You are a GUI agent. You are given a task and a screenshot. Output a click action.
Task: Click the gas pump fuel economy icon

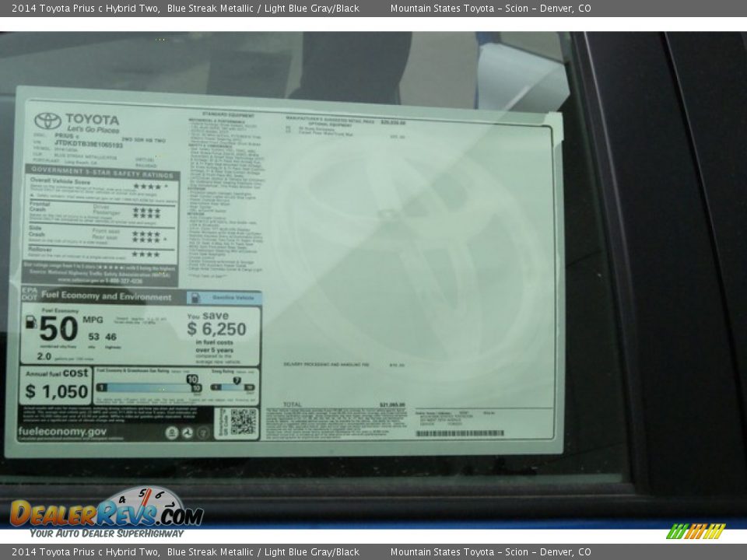[30, 321]
